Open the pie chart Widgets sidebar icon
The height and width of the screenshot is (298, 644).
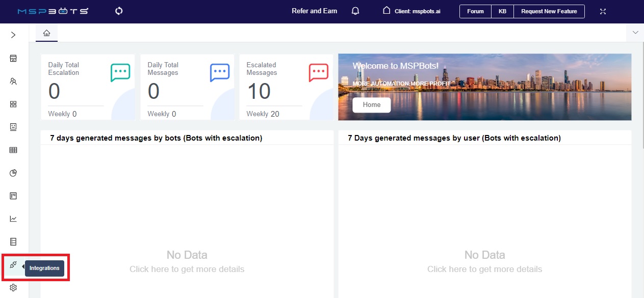coord(13,173)
